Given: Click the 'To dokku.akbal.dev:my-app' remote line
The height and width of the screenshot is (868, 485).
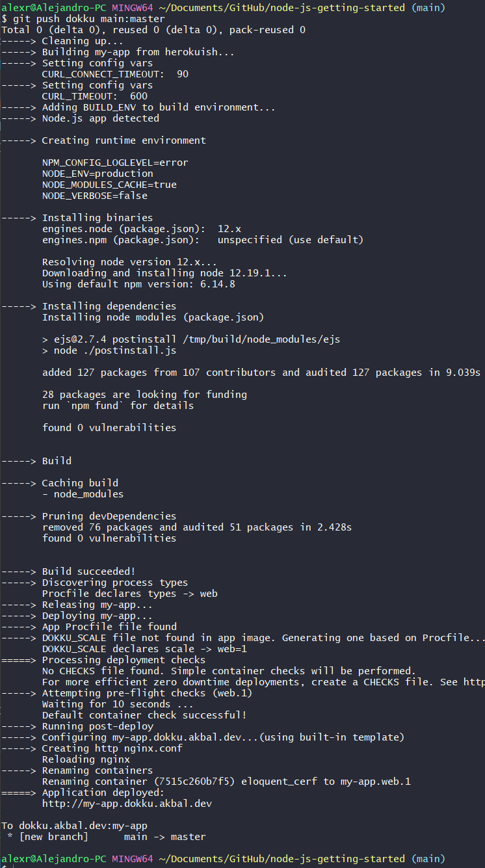Looking at the screenshot, I should [74, 826].
